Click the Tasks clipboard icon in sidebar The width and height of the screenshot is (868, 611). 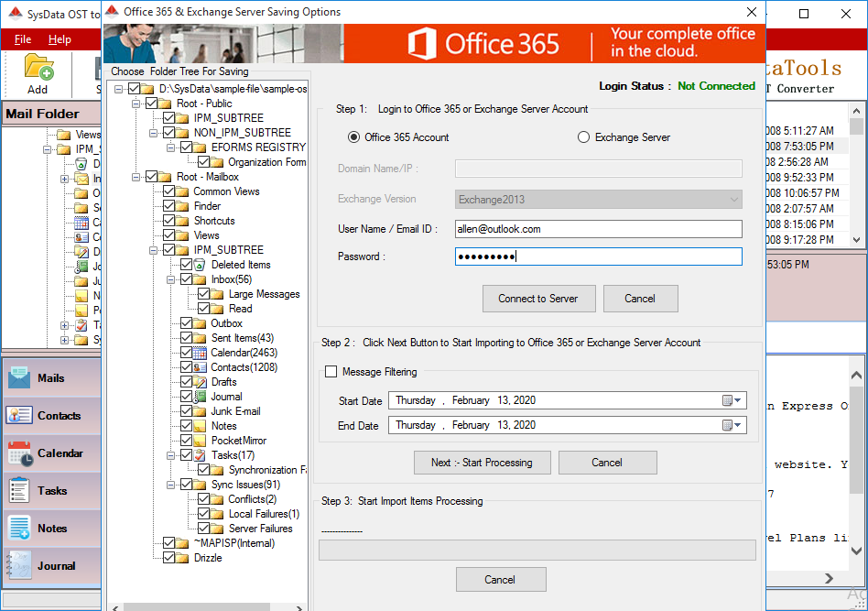[19, 491]
